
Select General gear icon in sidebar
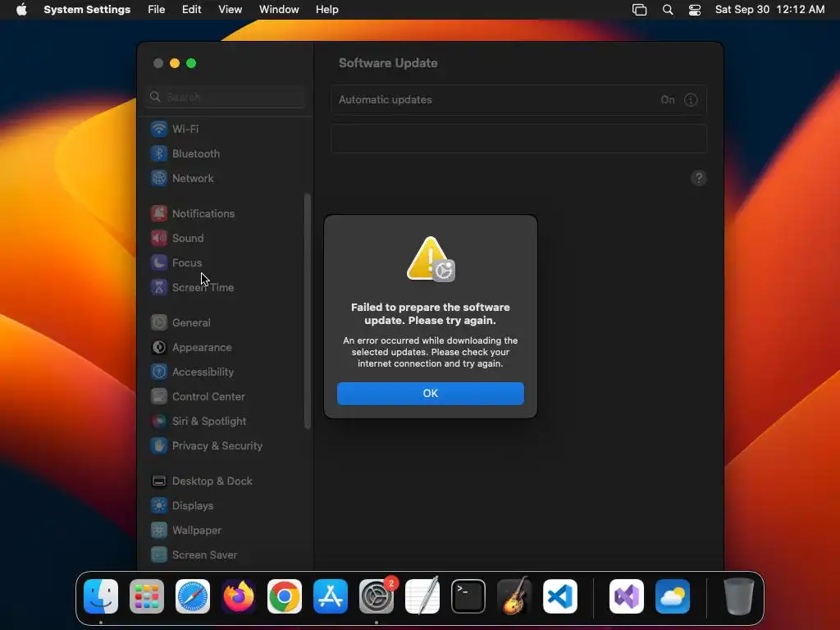(158, 323)
